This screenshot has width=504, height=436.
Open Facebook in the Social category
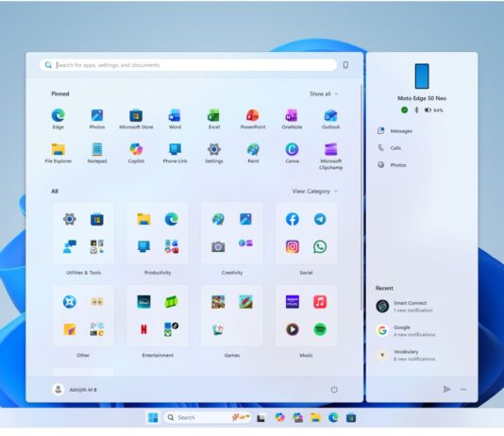(x=293, y=220)
